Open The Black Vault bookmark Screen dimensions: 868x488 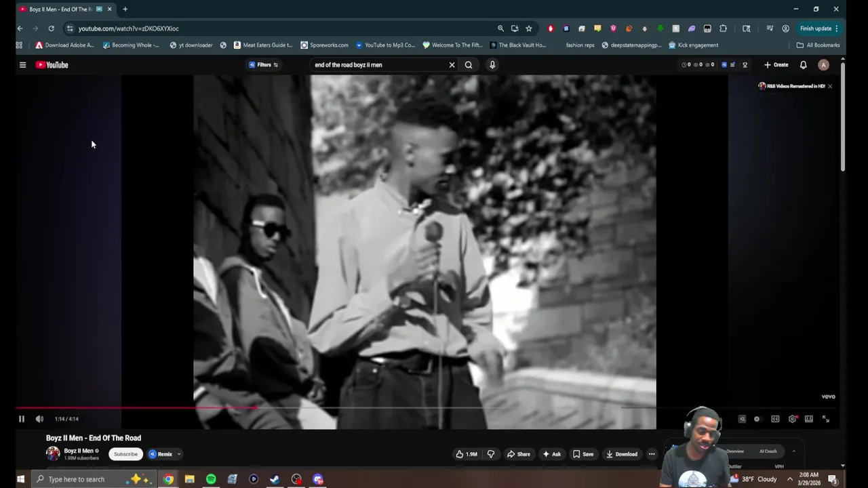[517, 45]
